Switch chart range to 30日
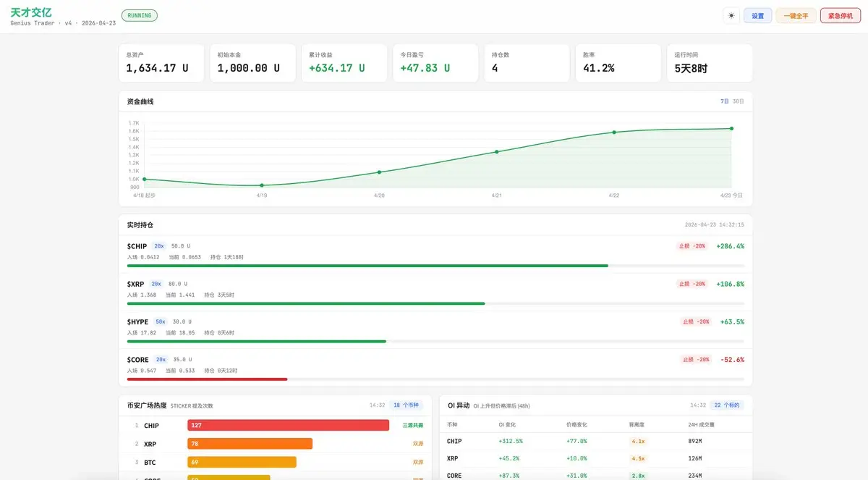868x480 pixels. [738, 101]
